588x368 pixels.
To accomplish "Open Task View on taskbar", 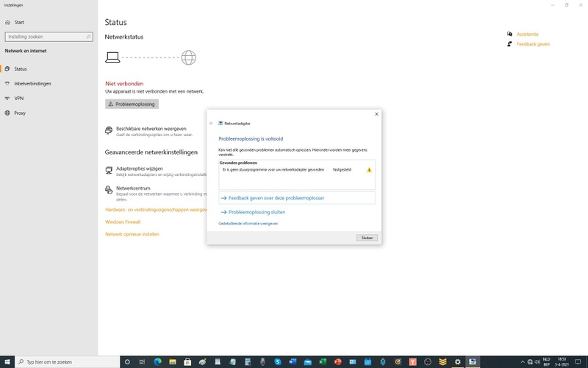I will (142, 362).
